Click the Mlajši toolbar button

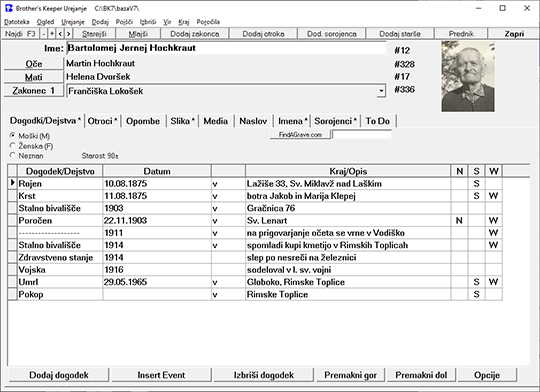point(138,34)
